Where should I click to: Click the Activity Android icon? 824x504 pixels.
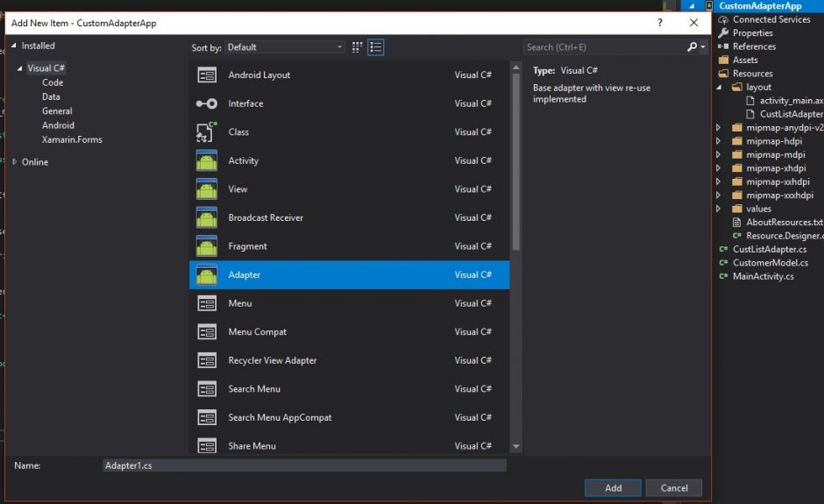(207, 160)
